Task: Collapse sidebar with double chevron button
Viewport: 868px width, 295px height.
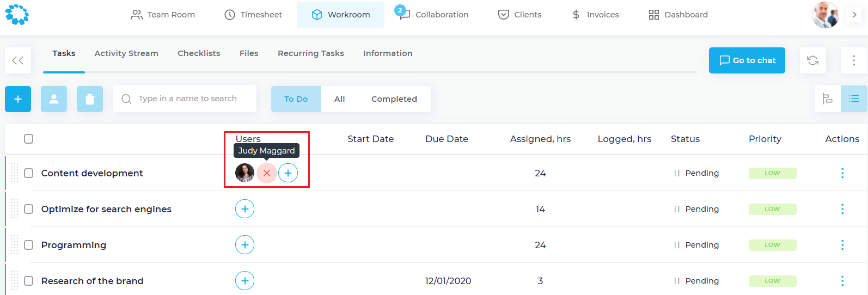Action: tap(18, 60)
